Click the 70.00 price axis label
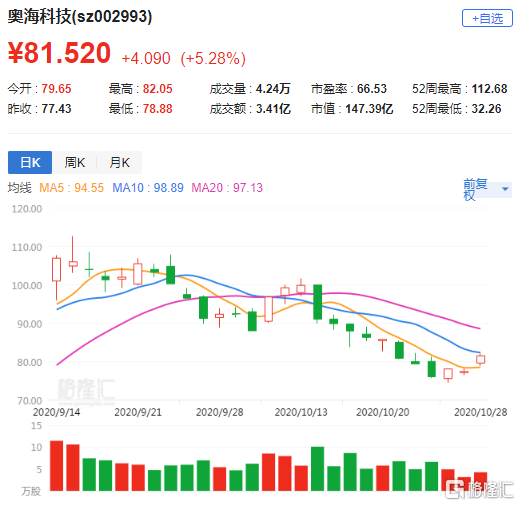 (x=29, y=400)
